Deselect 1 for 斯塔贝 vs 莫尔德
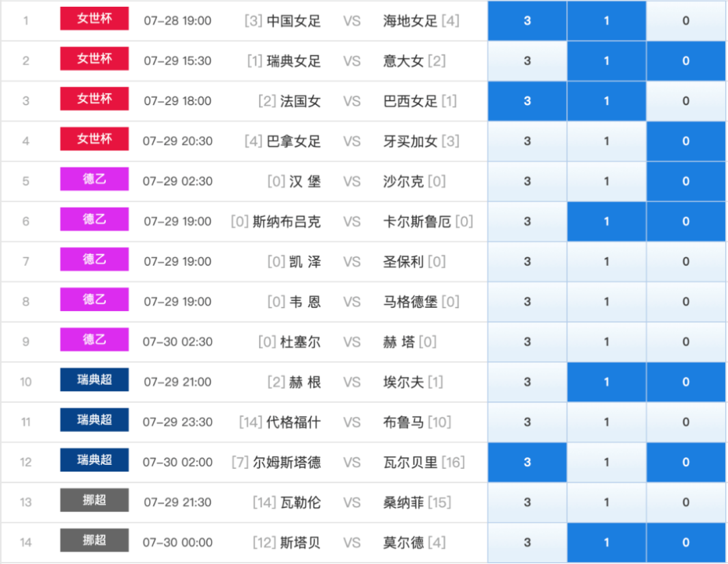728x564 pixels. [x=606, y=543]
